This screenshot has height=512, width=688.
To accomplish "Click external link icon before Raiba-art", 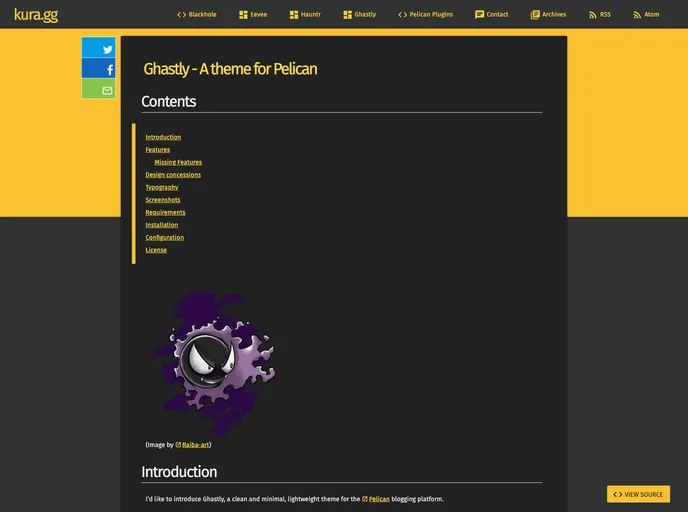I will pyautogui.click(x=178, y=445).
